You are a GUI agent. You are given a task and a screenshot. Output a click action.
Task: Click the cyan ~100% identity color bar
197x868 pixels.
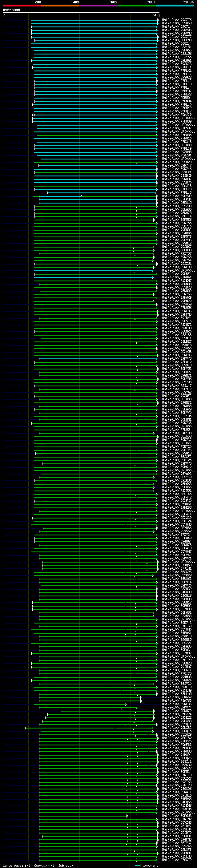point(175,6)
